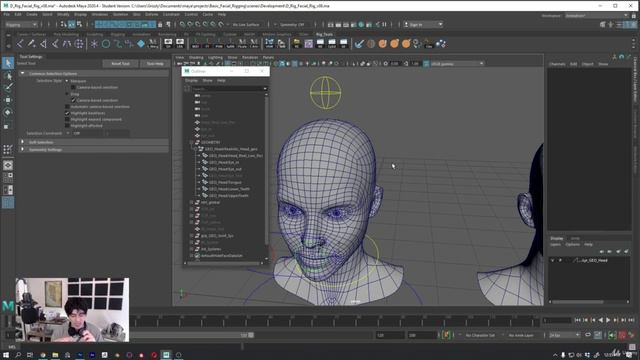Viewport: 640px width, 360px height.
Task: Click the Outliner search field
Action: pyautogui.click(x=230, y=89)
